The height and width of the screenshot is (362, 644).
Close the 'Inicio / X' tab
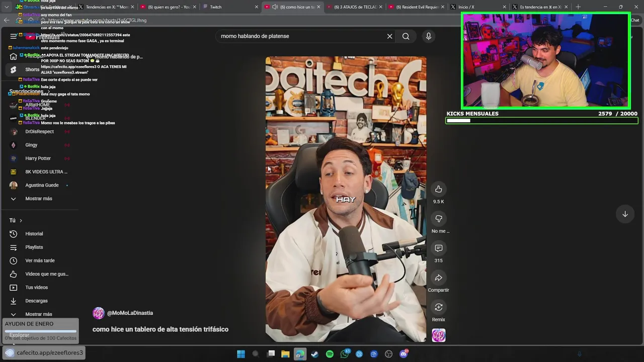[x=504, y=7]
